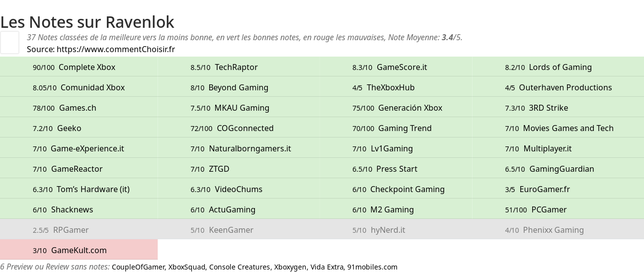The width and height of the screenshot is (644, 272).
Task: Click the Les Notes sur Ravenlok heading
Action: (87, 22)
